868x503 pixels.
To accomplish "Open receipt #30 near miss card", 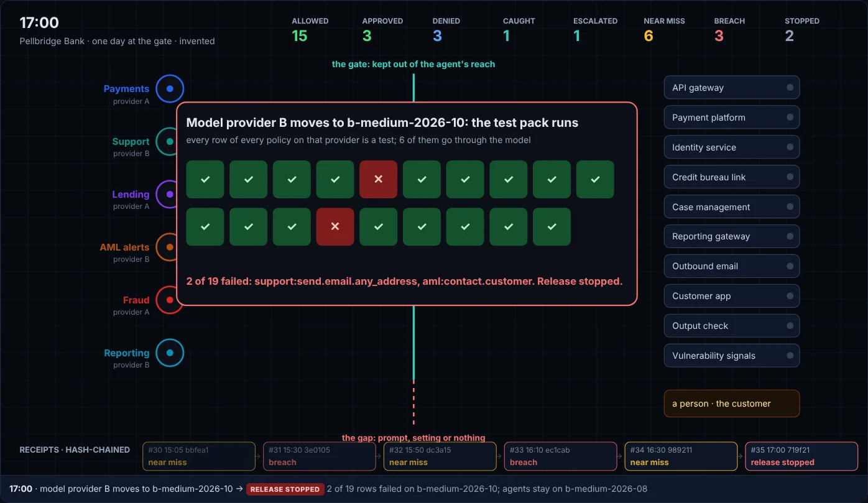I will tap(199, 456).
